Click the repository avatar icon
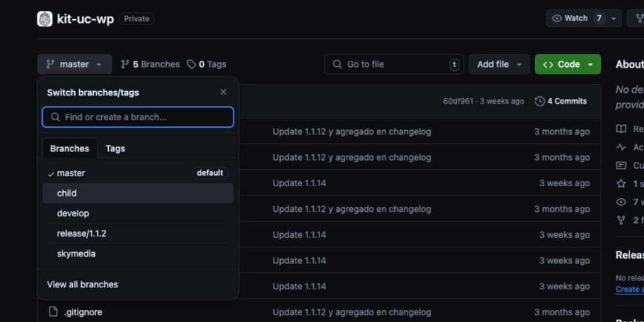 pos(45,19)
